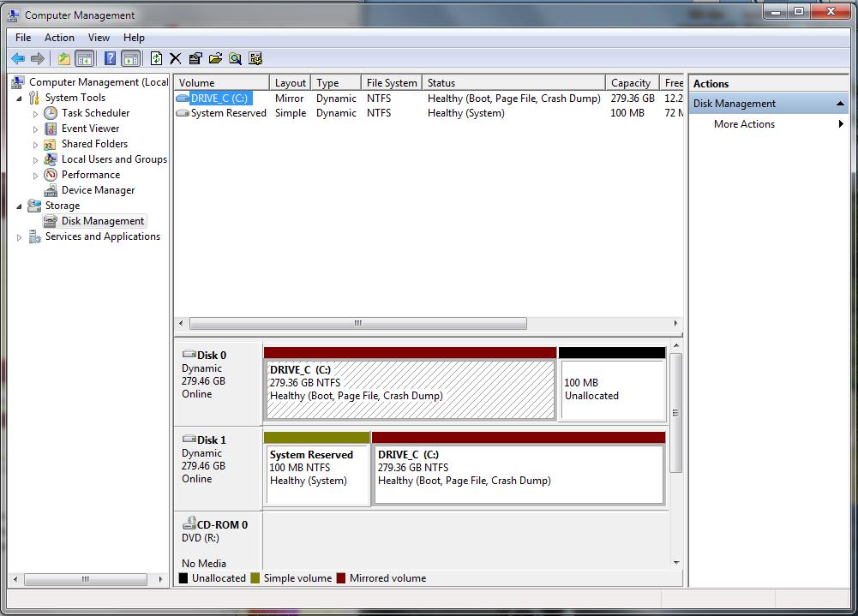Open the View menu
Screen dimensions: 858x616
99,38
